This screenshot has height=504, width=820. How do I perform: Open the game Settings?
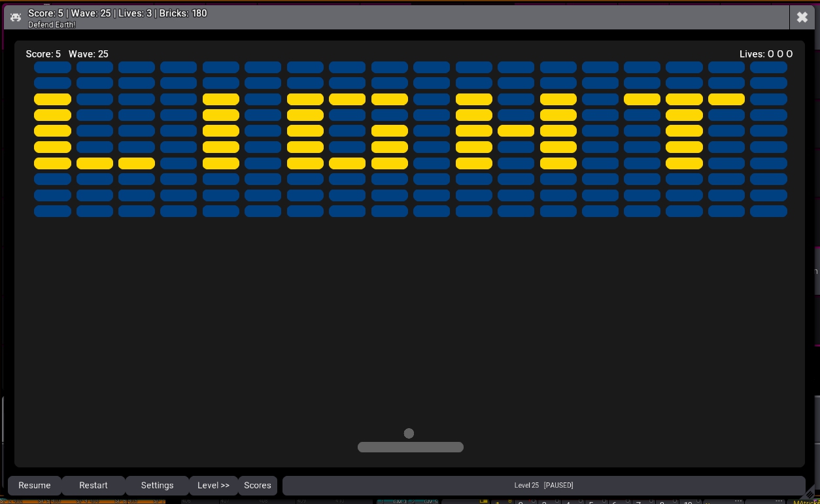(157, 486)
